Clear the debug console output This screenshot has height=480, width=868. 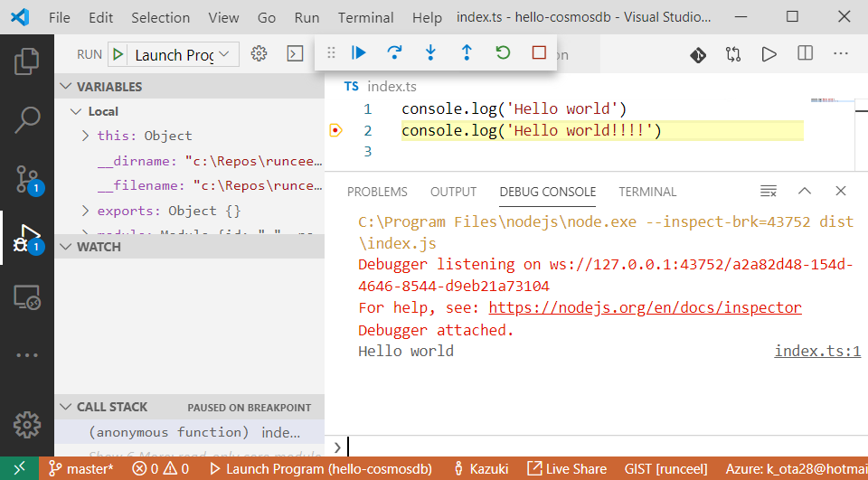pyautogui.click(x=769, y=191)
